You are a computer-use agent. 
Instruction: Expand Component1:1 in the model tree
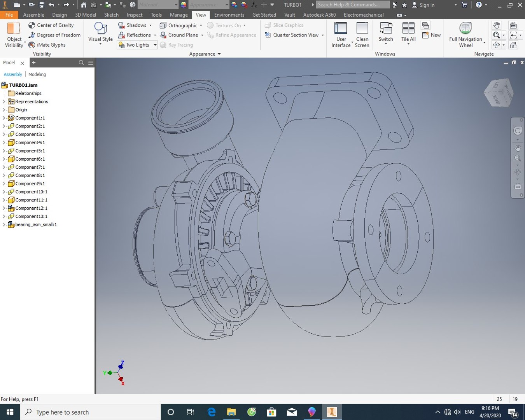click(x=4, y=118)
